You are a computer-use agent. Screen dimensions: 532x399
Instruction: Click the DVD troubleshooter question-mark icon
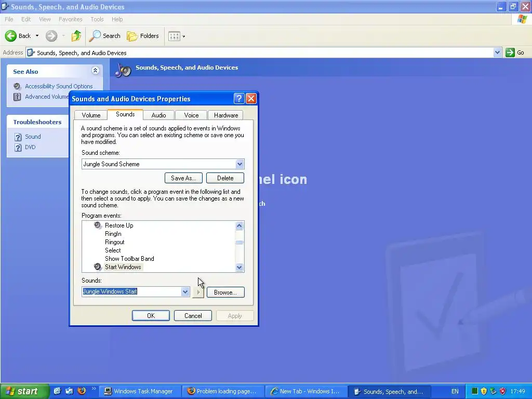point(18,147)
